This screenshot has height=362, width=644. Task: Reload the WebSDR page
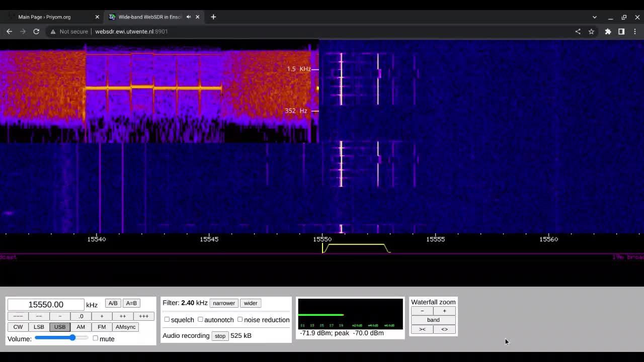36,31
